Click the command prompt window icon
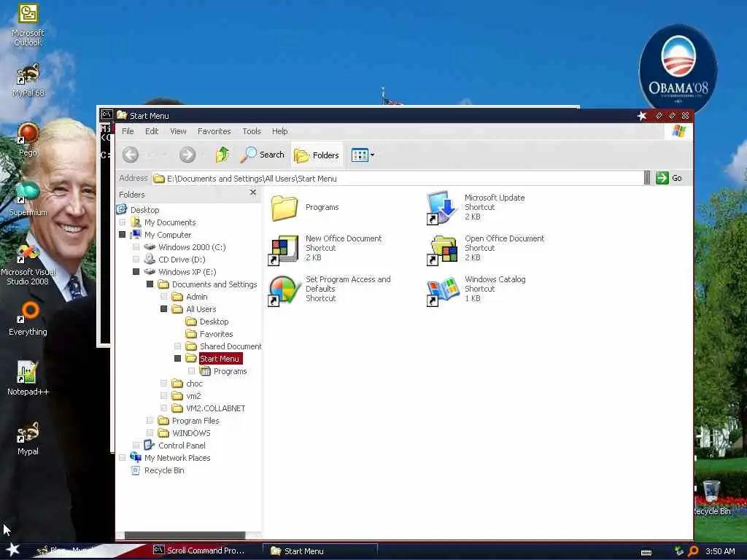The height and width of the screenshot is (560, 747). (x=107, y=114)
